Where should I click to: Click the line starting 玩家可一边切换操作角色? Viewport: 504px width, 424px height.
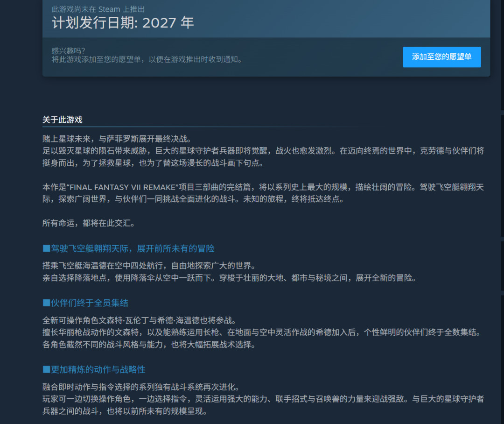pyautogui.click(x=263, y=399)
